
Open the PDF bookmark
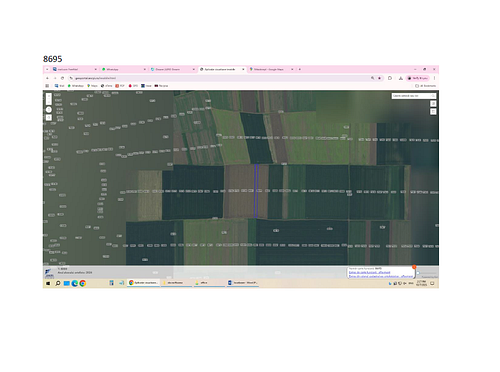(x=120, y=86)
